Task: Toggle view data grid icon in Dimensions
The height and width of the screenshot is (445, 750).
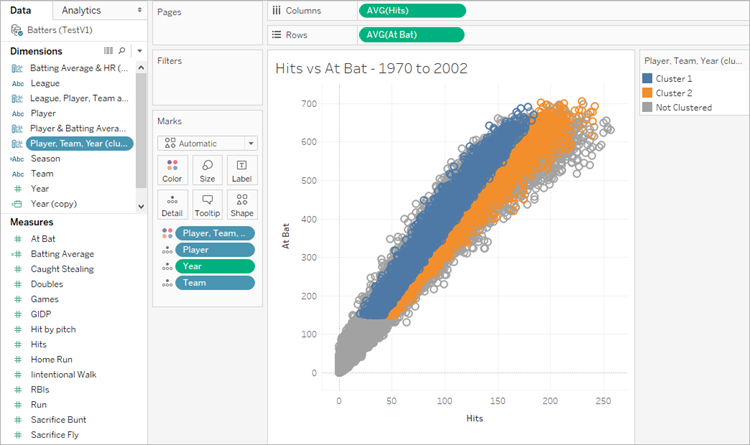Action: coord(109,51)
